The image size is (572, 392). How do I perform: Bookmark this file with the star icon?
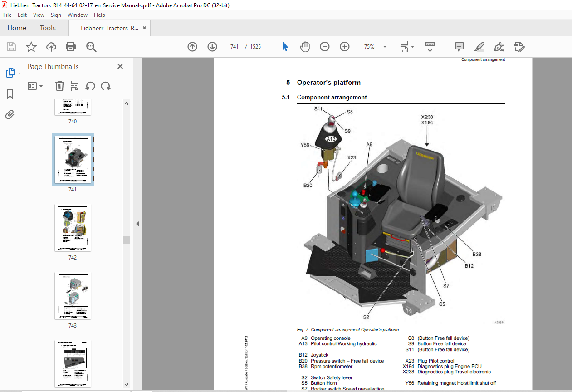click(31, 47)
